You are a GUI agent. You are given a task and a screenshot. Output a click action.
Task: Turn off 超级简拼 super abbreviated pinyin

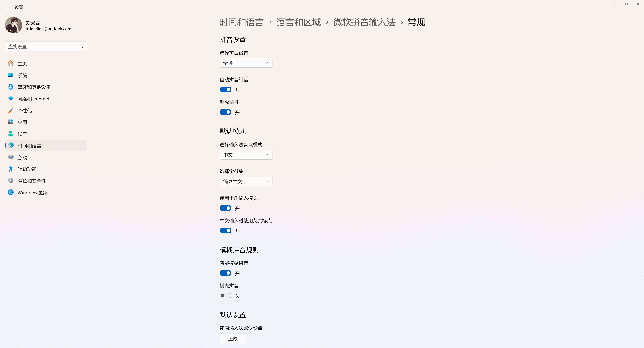click(225, 112)
